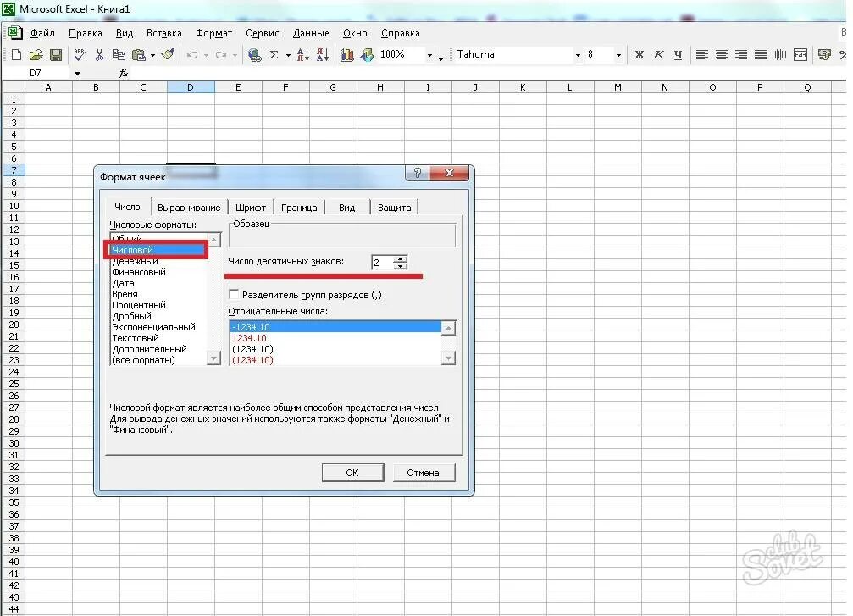The height and width of the screenshot is (616, 853).
Task: Expand the Name Box dropdown arrow
Action: coord(77,73)
